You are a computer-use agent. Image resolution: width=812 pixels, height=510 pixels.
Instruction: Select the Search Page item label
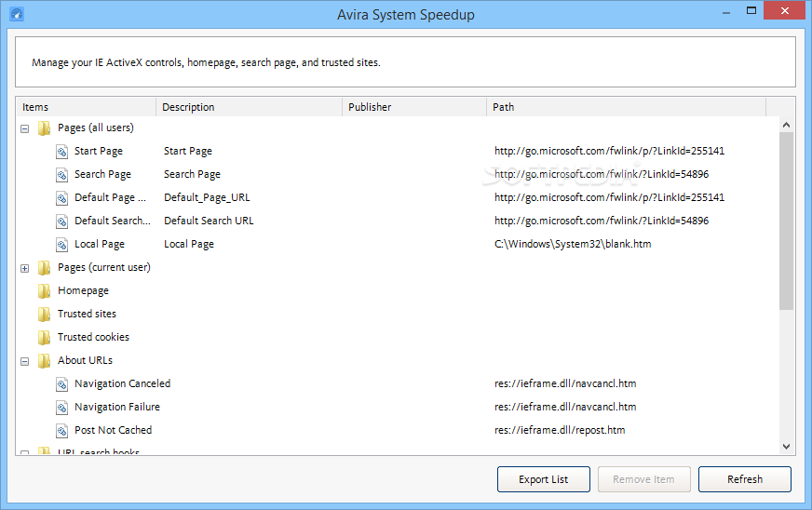point(102,174)
